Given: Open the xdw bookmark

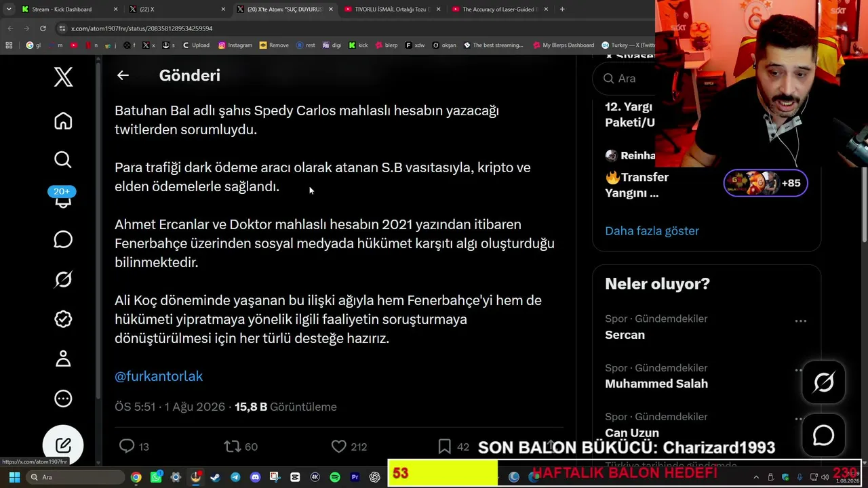Looking at the screenshot, I should (415, 45).
